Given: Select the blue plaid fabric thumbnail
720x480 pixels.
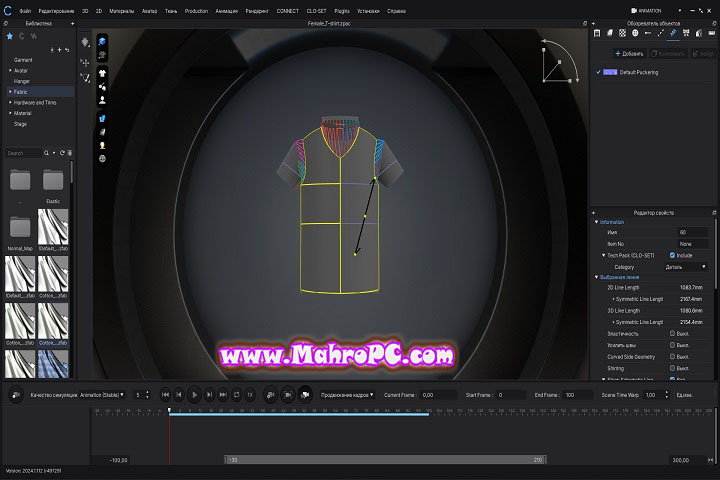Looking at the screenshot, I should tap(53, 364).
